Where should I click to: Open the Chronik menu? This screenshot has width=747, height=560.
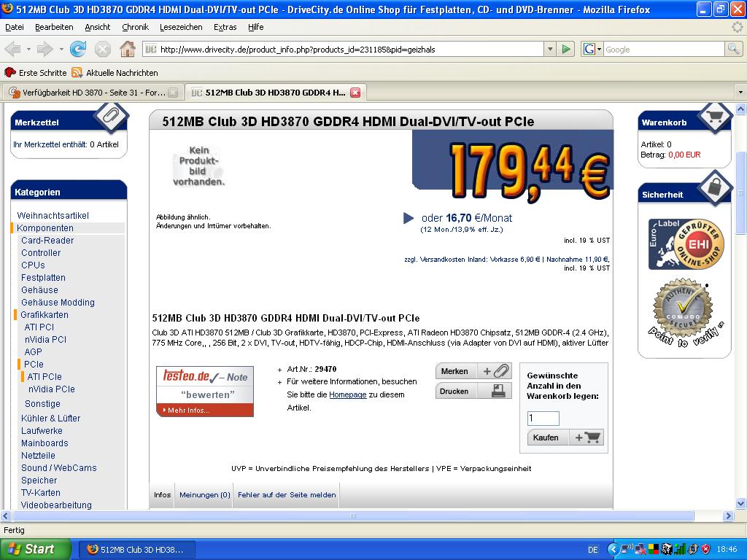pos(135,27)
